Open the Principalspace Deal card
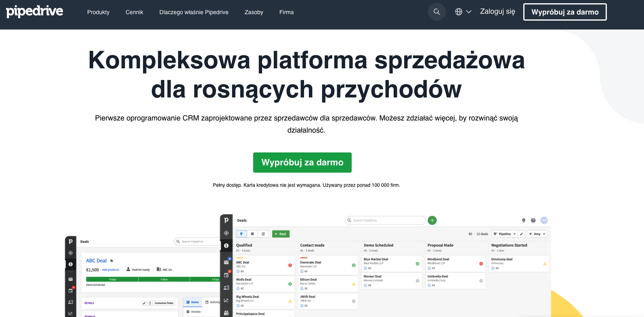The width and height of the screenshot is (644, 317). [x=264, y=314]
